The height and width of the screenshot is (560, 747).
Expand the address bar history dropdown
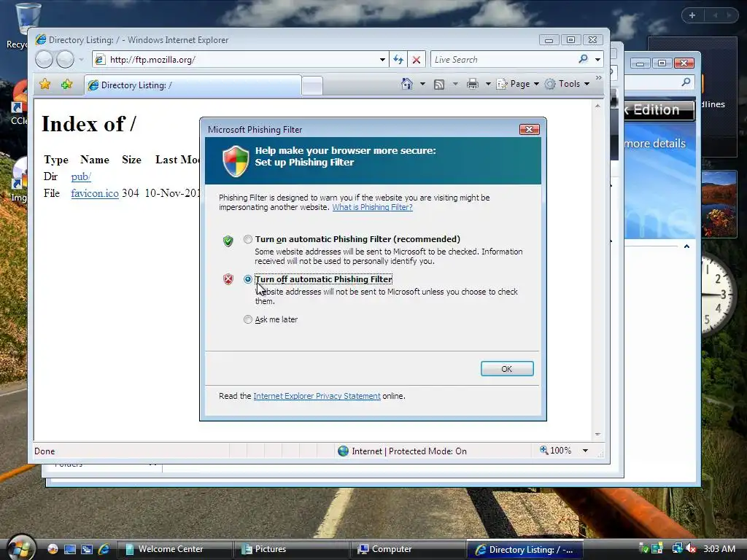[x=382, y=60]
